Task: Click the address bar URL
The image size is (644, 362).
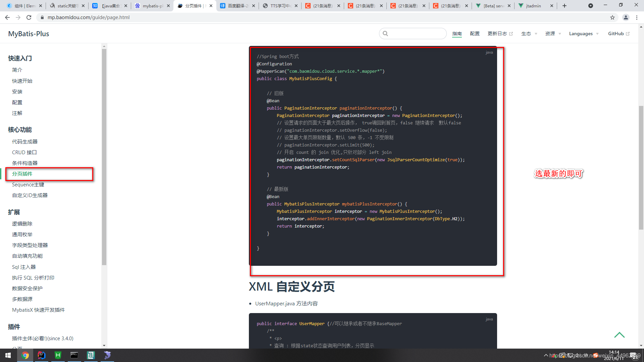Action: pyautogui.click(x=89, y=17)
